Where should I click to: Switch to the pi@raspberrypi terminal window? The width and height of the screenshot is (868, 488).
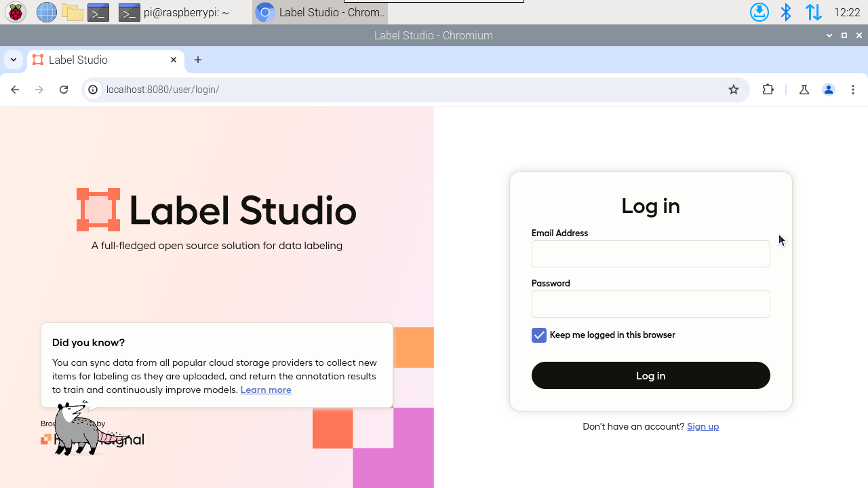pos(174,12)
